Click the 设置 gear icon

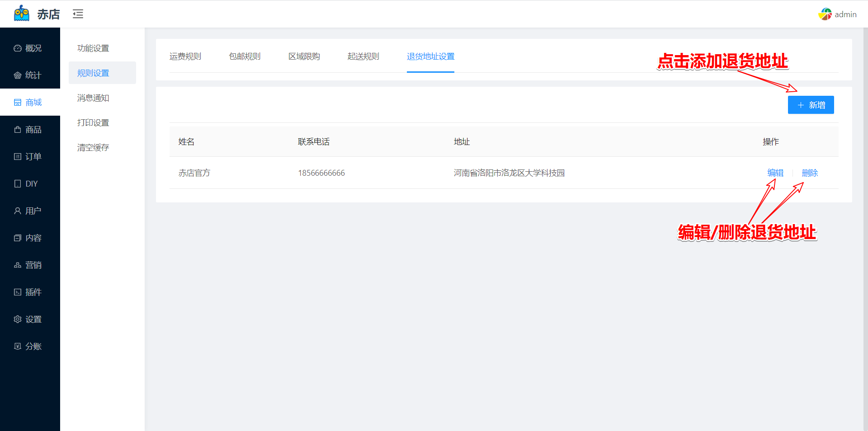click(18, 319)
